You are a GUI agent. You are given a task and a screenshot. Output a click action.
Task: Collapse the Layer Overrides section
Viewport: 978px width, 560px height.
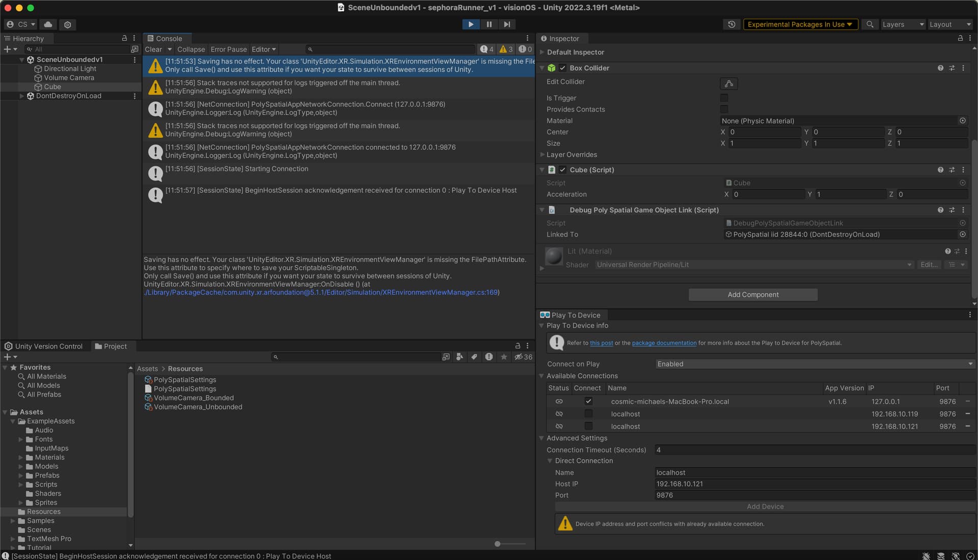tap(542, 155)
